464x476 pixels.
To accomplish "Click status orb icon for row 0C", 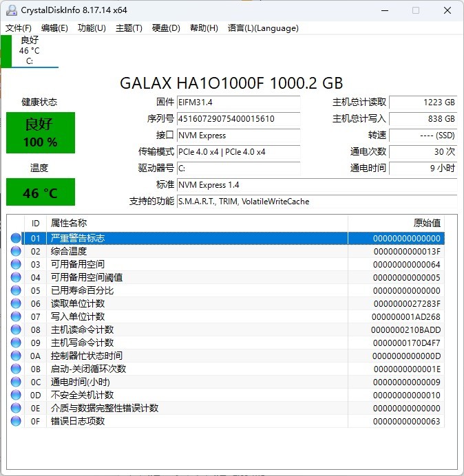I will click(16, 382).
